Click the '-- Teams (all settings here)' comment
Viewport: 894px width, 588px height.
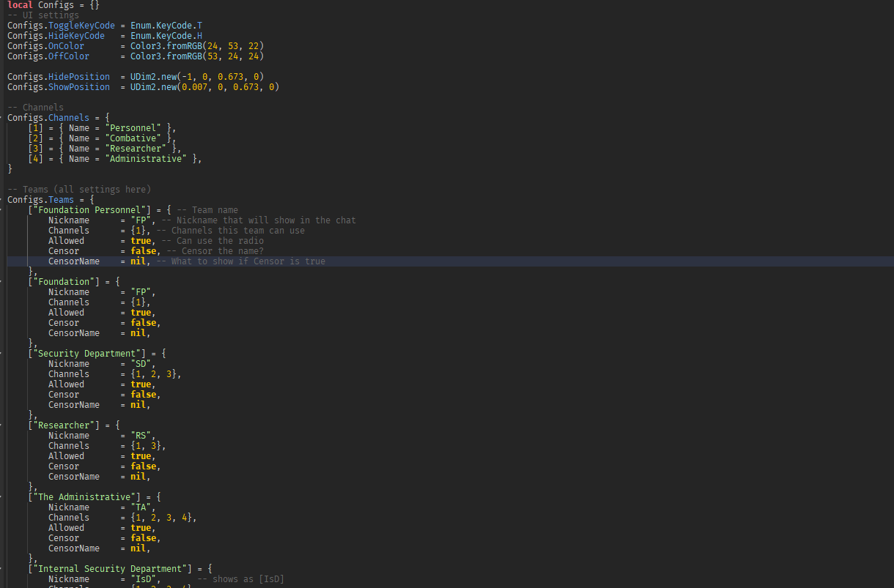(79, 190)
